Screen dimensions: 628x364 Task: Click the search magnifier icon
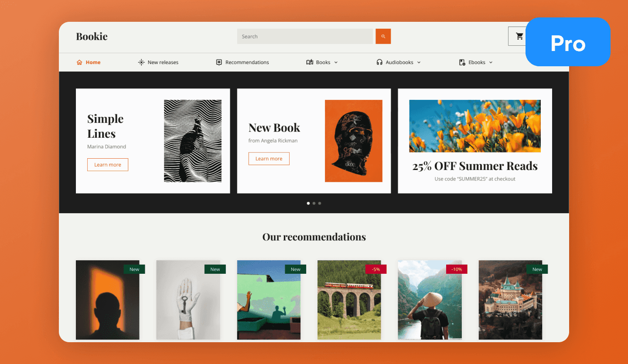383,36
